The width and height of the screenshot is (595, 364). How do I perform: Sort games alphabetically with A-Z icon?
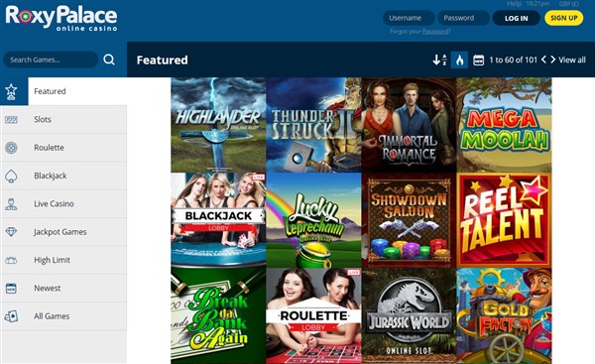[x=439, y=60]
